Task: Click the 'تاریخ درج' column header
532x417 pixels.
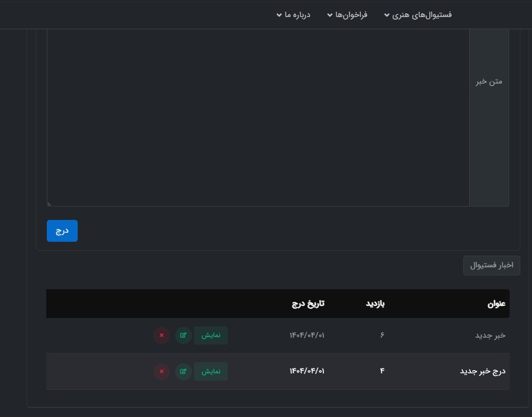Action: (307, 304)
